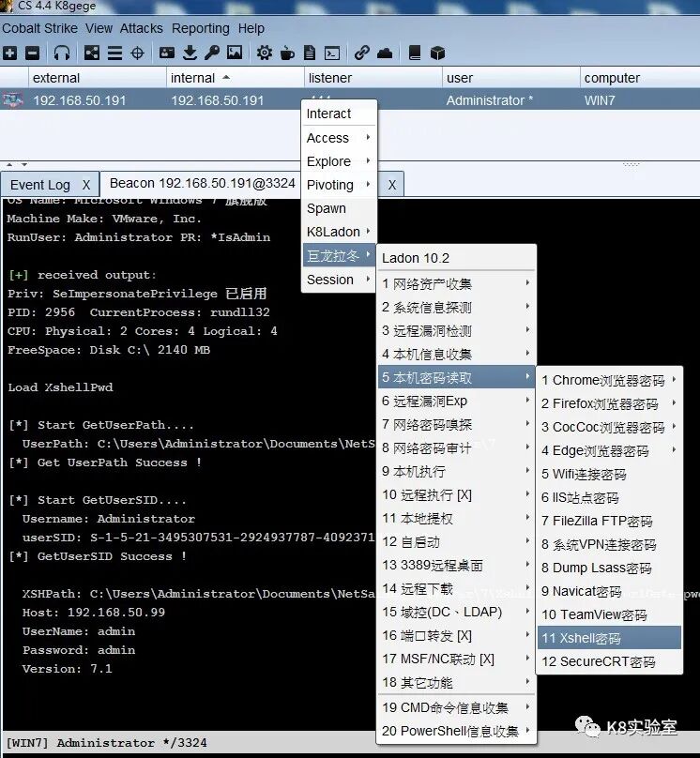The width and height of the screenshot is (700, 758).
Task: Switch to the Event Log tab
Action: [x=40, y=185]
